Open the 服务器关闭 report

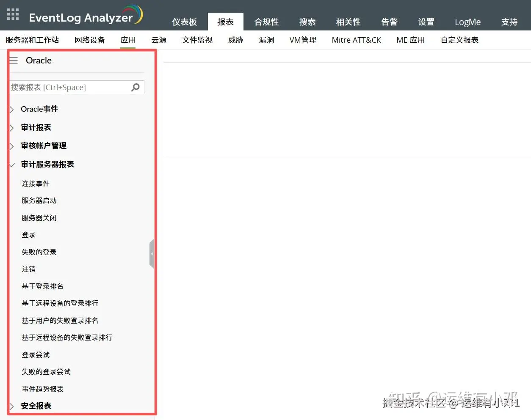tap(39, 218)
